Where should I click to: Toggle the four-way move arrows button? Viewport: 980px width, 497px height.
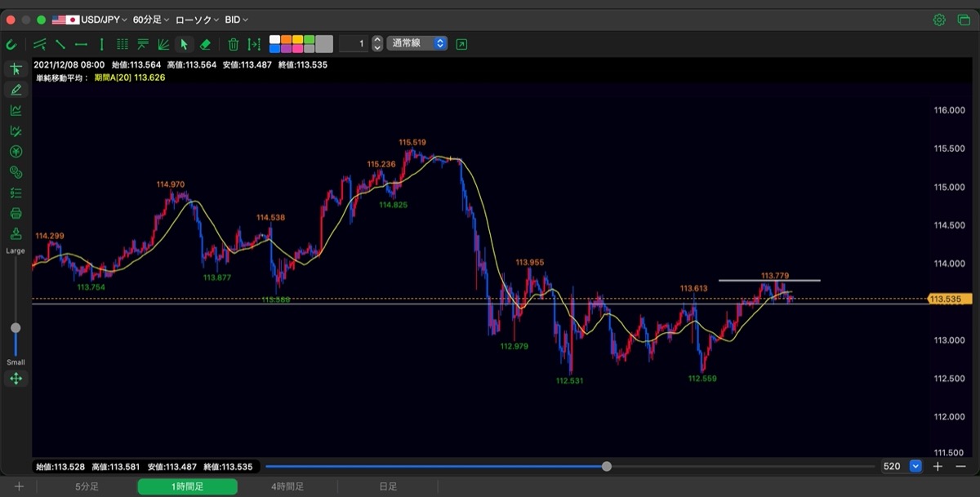[x=16, y=379]
